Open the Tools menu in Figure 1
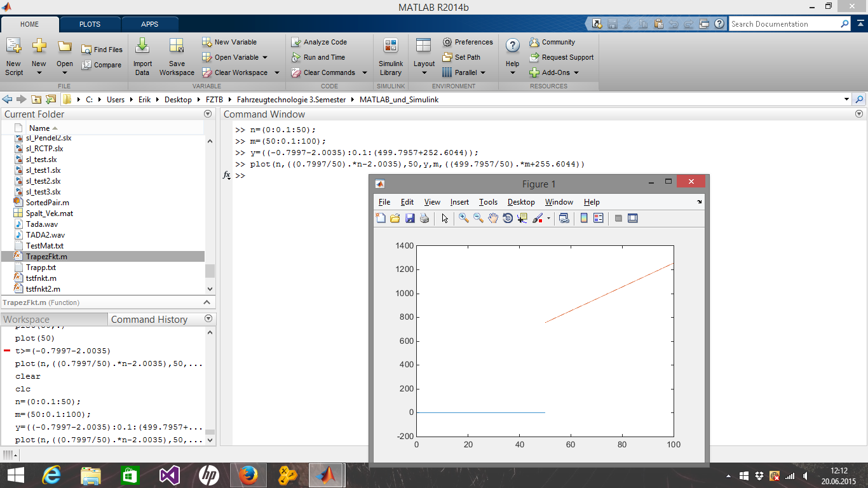Screen dimensions: 868x488 488,202
